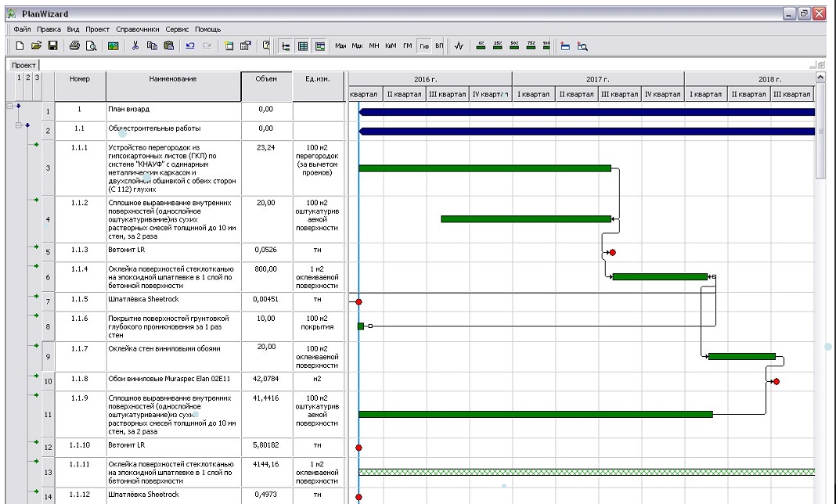
Task: Click the green Gantt bar for task 1.1.1
Action: [x=485, y=168]
